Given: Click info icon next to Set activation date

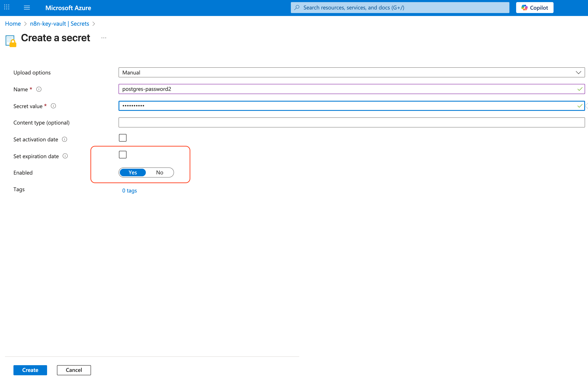Looking at the screenshot, I should (x=65, y=139).
